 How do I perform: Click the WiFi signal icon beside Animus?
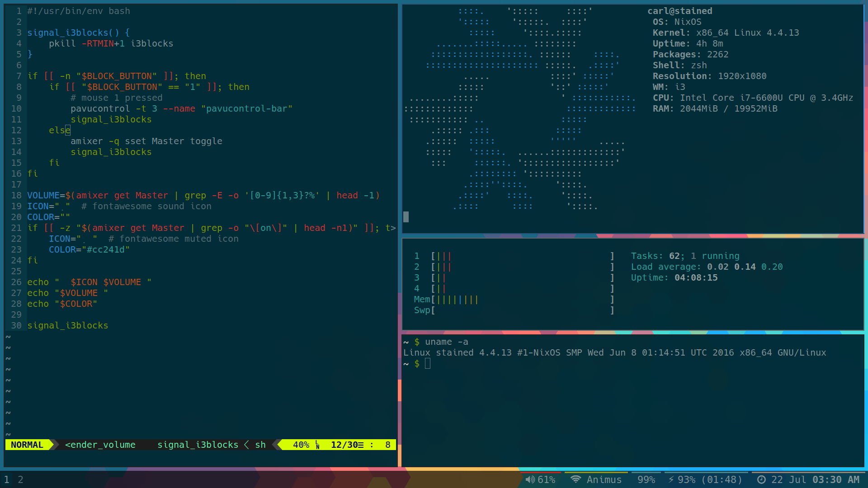576,479
